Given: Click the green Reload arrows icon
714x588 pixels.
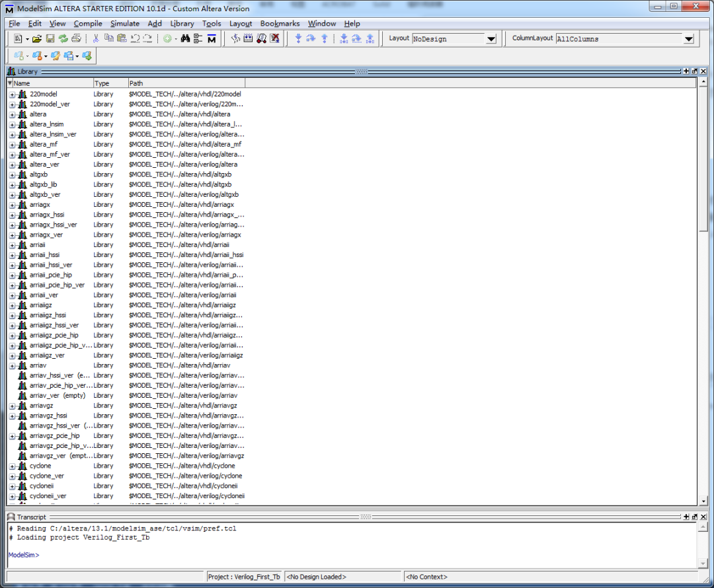Looking at the screenshot, I should (63, 39).
